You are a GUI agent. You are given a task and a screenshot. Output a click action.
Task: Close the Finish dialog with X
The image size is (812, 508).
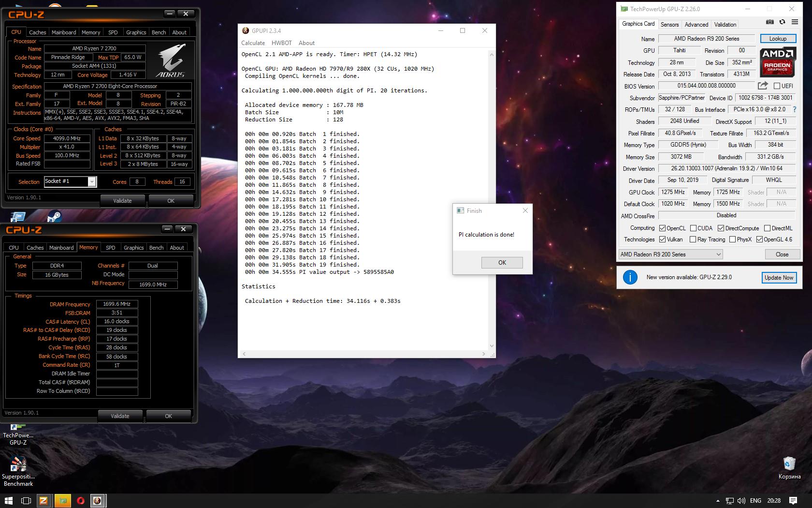coord(525,210)
